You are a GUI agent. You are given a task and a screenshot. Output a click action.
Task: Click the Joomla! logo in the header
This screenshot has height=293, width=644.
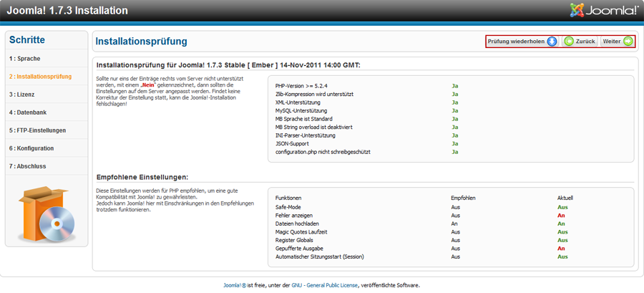point(603,11)
